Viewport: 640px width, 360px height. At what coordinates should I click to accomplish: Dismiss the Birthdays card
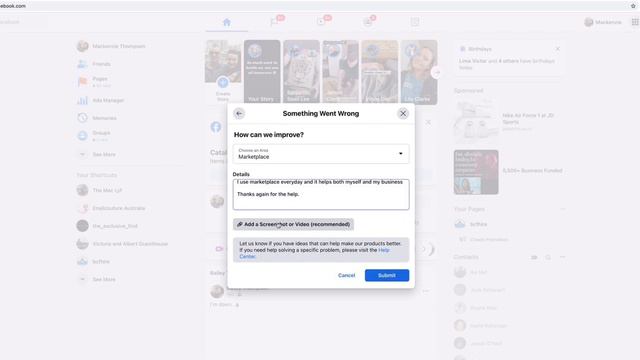click(x=558, y=49)
